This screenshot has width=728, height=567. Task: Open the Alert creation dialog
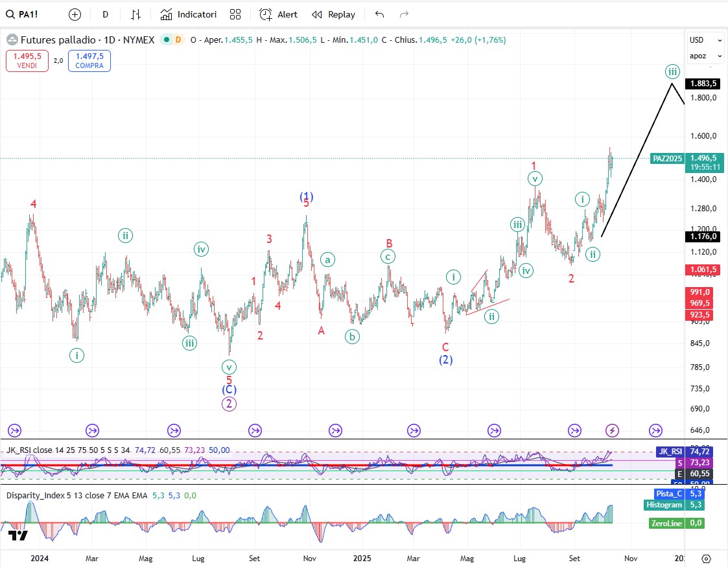click(x=278, y=14)
